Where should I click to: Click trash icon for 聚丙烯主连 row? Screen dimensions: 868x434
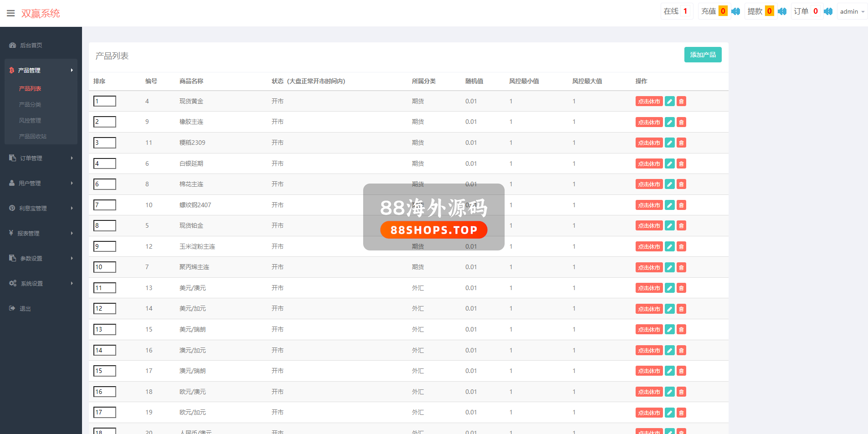click(681, 267)
